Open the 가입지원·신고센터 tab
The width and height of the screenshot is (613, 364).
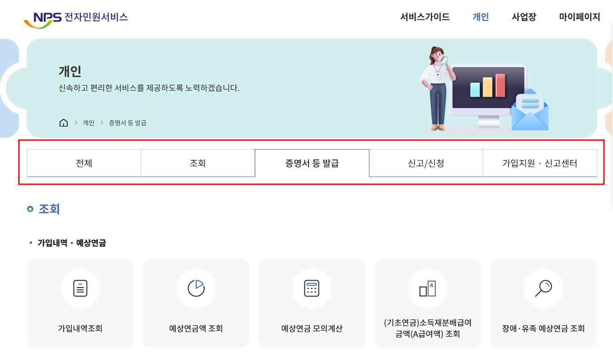(x=539, y=163)
